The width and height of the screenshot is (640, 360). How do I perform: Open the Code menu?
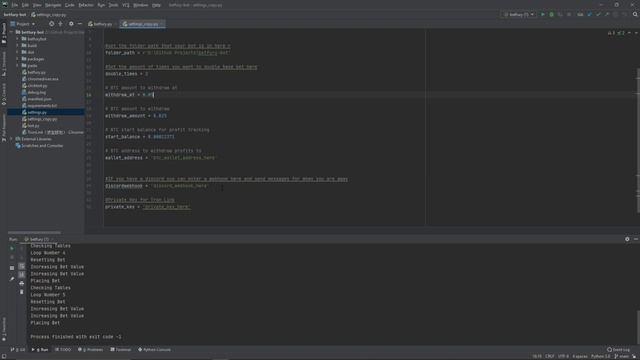[70, 5]
